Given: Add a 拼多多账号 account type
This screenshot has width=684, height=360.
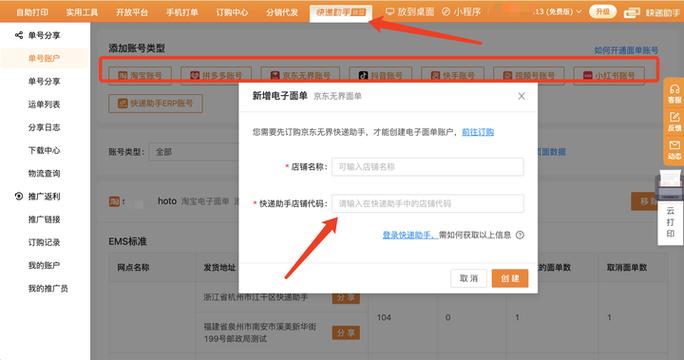Looking at the screenshot, I should point(216,75).
